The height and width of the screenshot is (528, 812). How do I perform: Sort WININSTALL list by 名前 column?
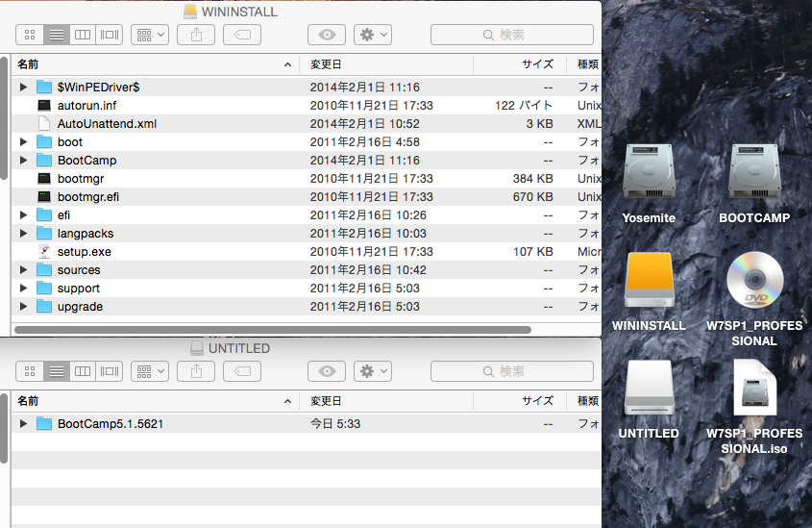[x=156, y=64]
